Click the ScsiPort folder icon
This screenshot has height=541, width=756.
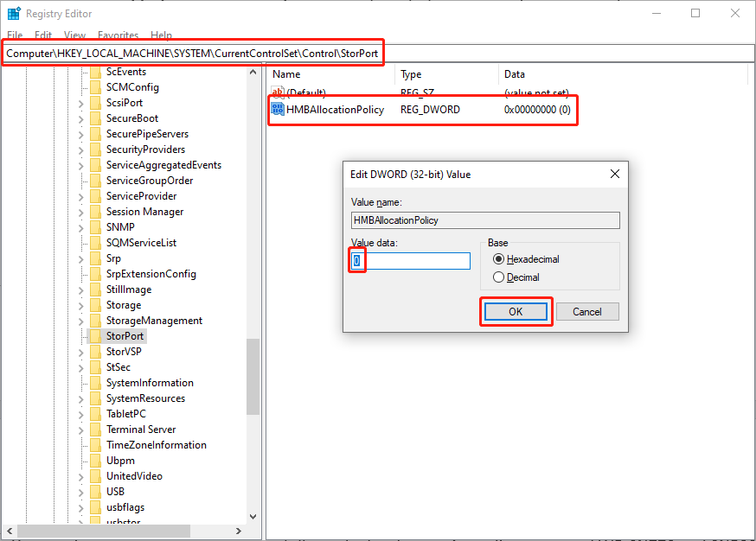(96, 103)
